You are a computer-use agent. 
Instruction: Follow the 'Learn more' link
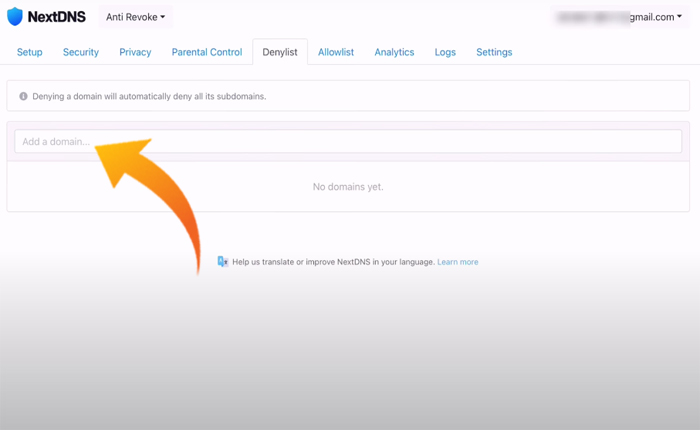458,262
